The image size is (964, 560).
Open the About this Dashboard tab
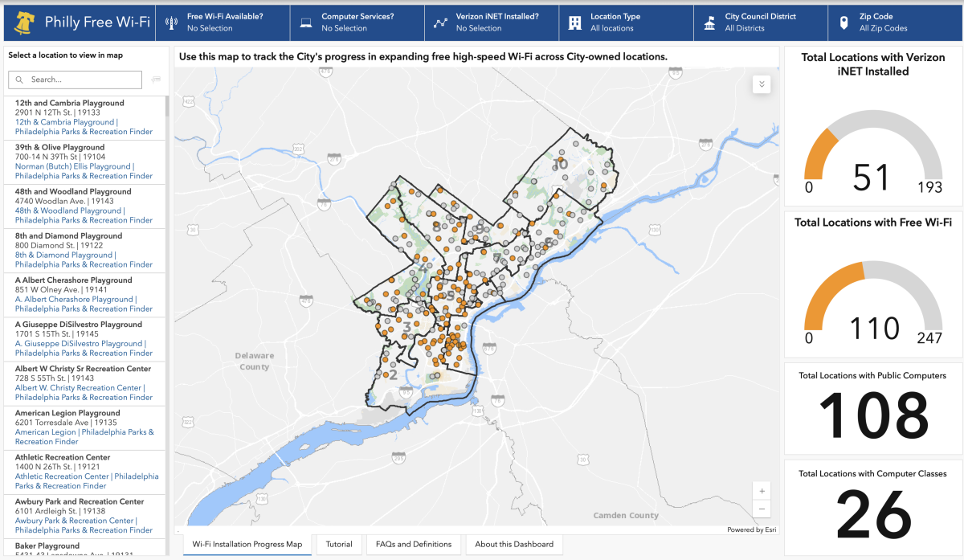[514, 544]
